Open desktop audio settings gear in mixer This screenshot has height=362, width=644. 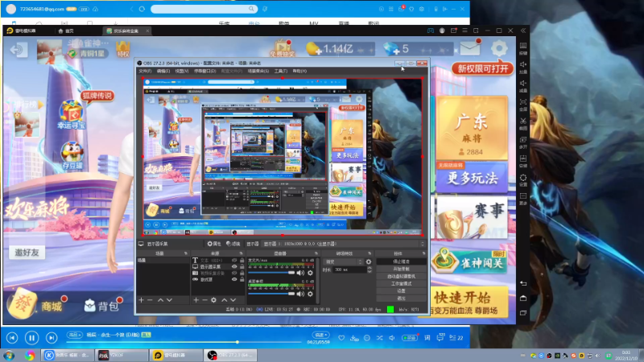(x=310, y=294)
